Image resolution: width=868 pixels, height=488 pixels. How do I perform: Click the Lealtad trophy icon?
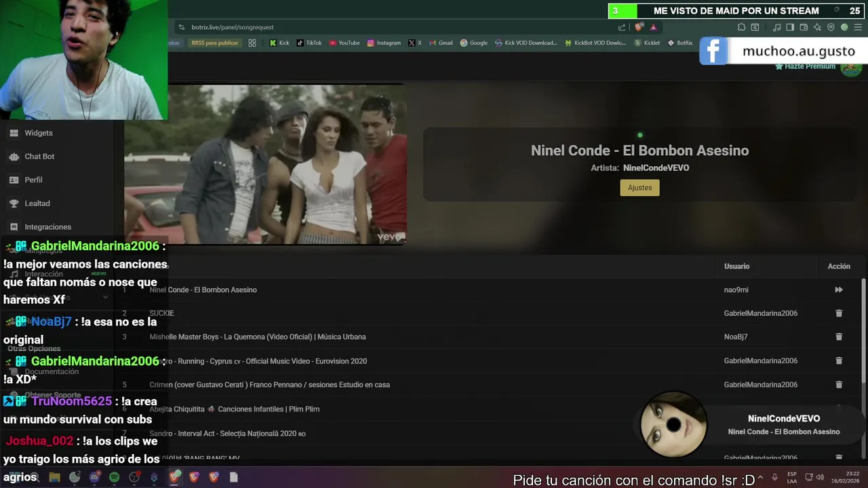(x=14, y=203)
